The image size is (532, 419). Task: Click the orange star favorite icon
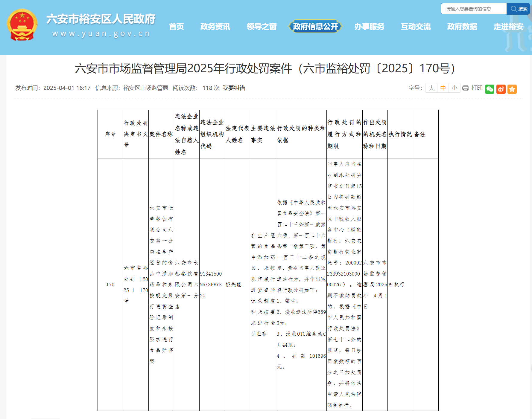[512, 89]
